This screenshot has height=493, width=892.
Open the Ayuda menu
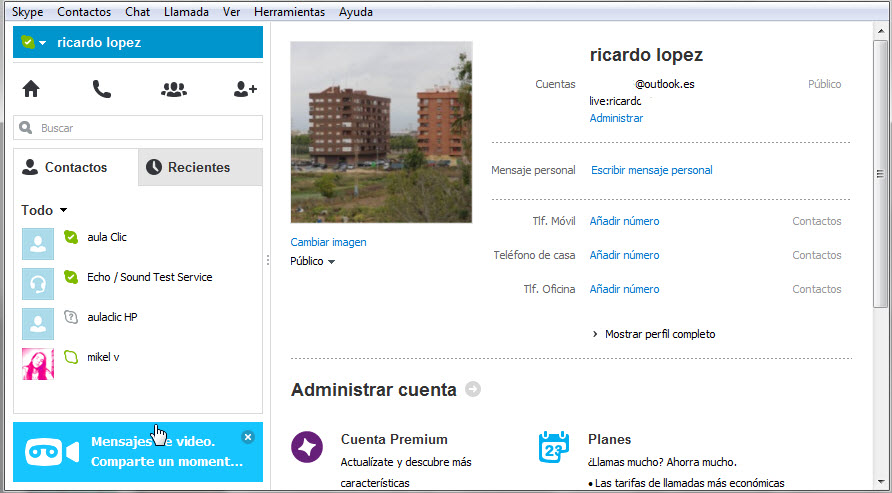click(356, 11)
